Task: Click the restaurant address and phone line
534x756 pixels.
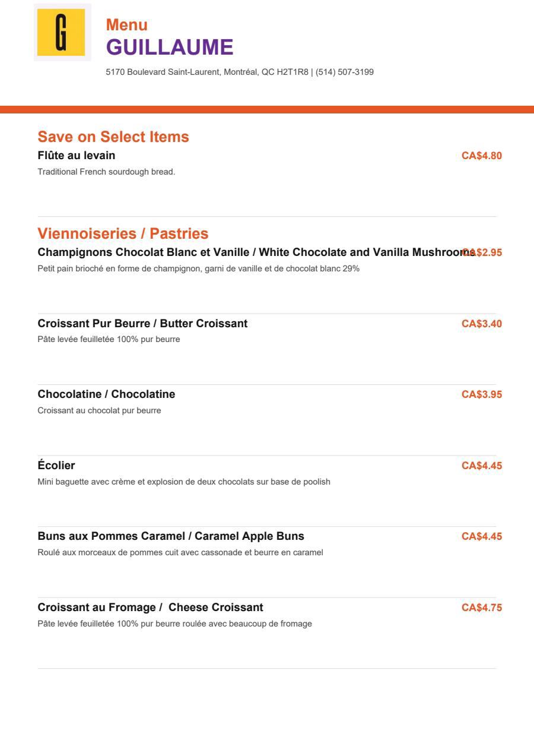Action: click(240, 72)
